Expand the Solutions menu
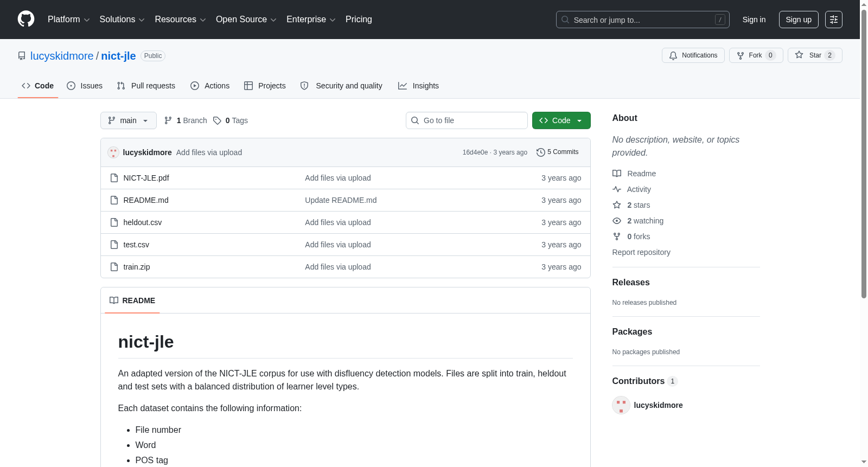 (x=122, y=20)
